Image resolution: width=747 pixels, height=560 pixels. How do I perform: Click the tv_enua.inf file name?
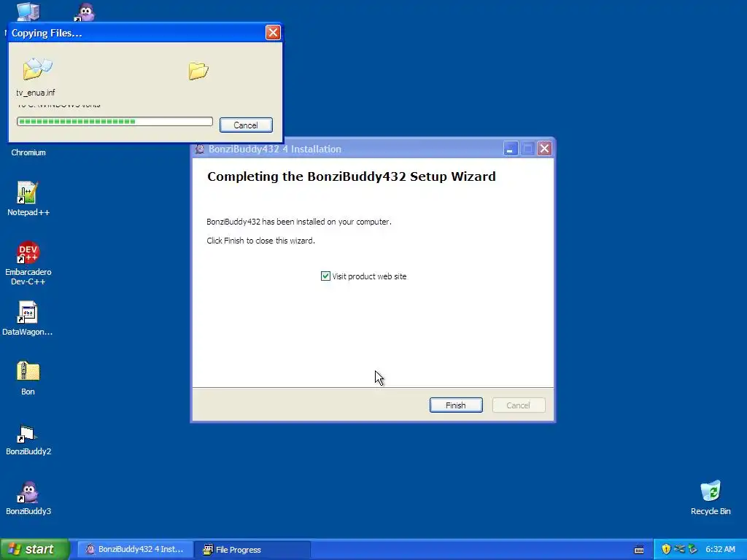point(36,93)
